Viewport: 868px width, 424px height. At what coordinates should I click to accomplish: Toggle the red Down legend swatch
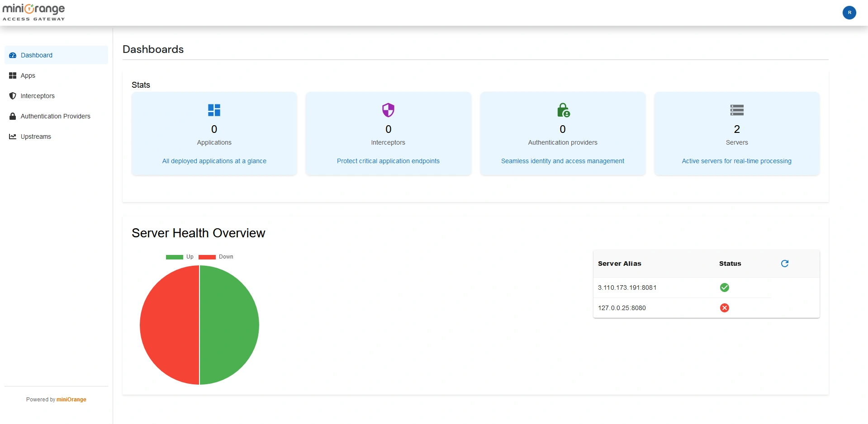[x=207, y=257]
